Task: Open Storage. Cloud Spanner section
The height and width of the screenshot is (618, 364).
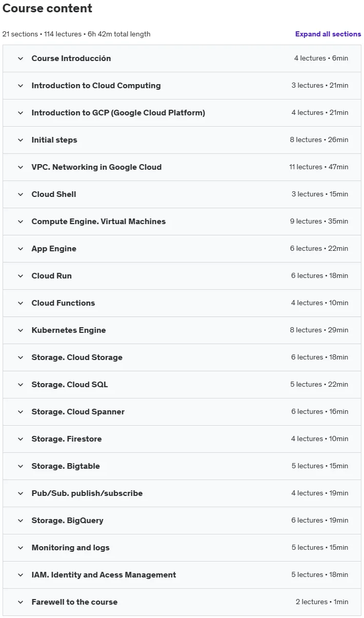Action: (x=182, y=412)
